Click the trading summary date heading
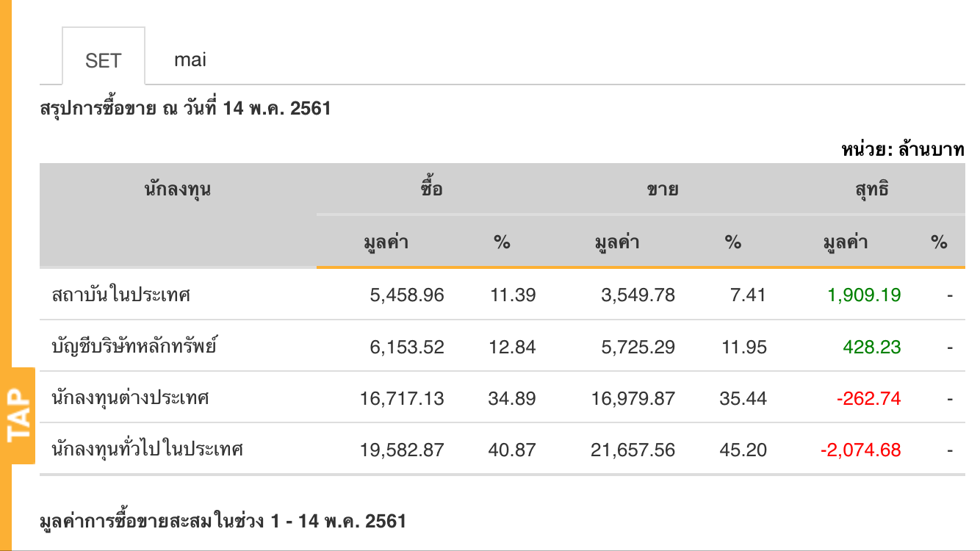 click(x=185, y=109)
